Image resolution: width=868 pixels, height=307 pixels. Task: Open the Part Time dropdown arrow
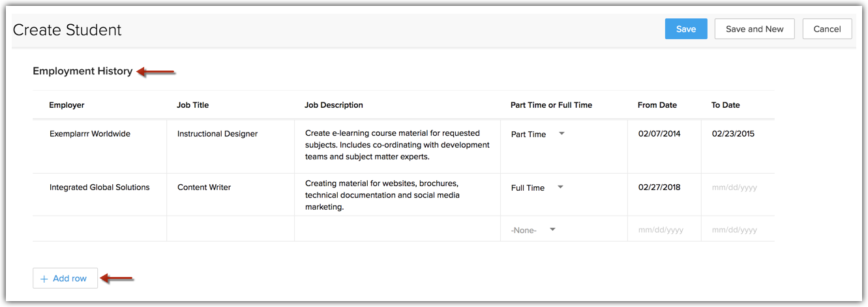[x=561, y=133]
